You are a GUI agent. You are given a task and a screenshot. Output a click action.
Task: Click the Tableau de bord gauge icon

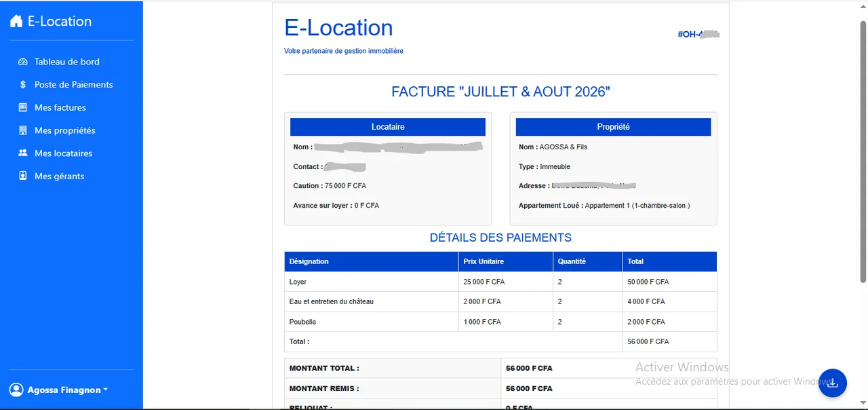23,62
